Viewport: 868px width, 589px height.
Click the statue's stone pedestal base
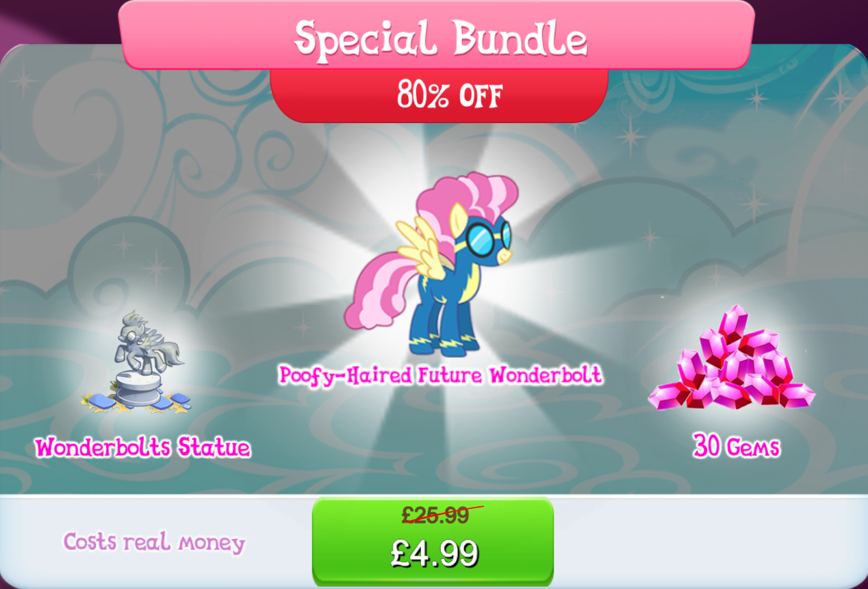[137, 389]
